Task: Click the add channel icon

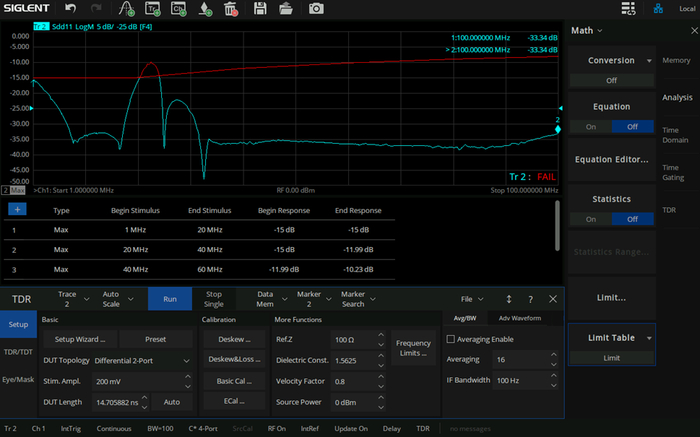Action: [179, 8]
